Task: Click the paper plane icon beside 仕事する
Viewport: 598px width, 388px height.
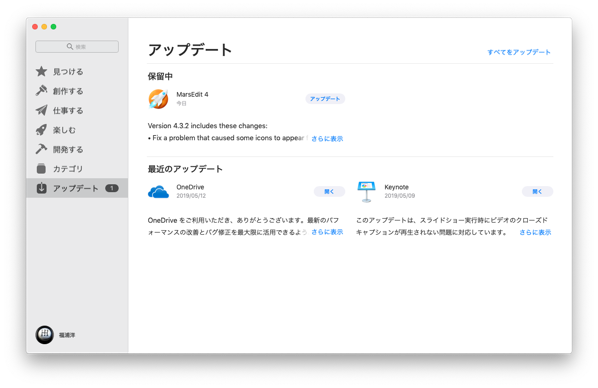Action: pos(41,110)
